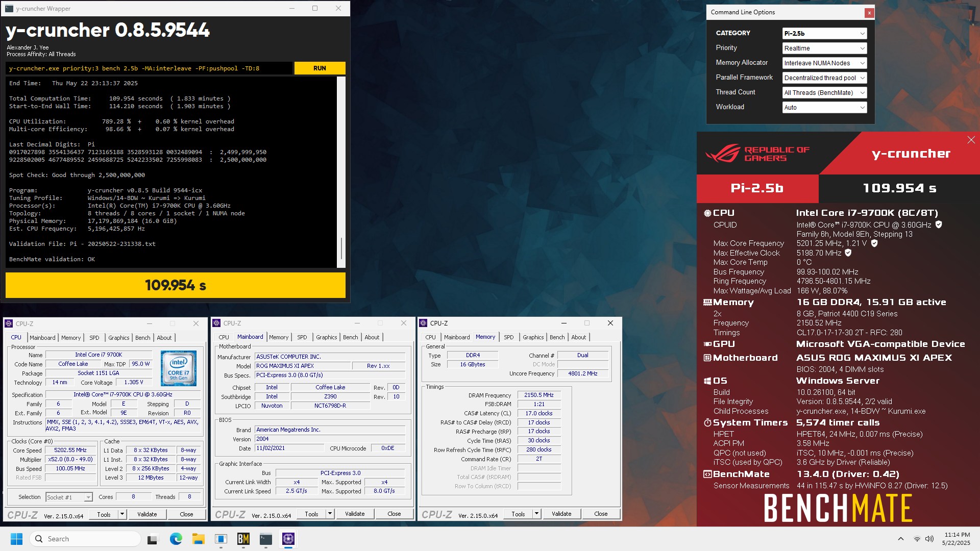Show hidden system tray icons
The height and width of the screenshot is (551, 980).
click(x=901, y=539)
